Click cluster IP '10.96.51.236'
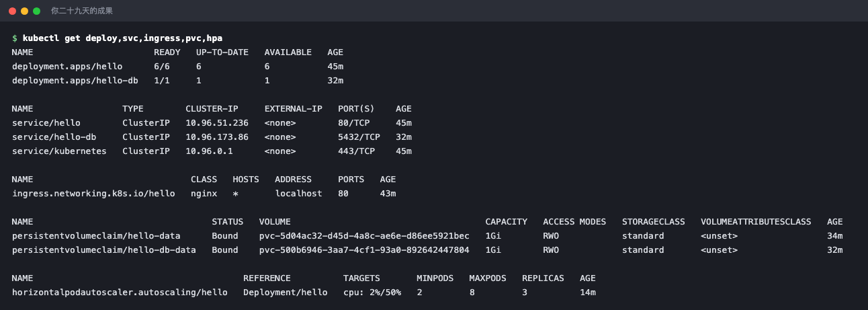Screen dimensions: 868x310 (217, 123)
